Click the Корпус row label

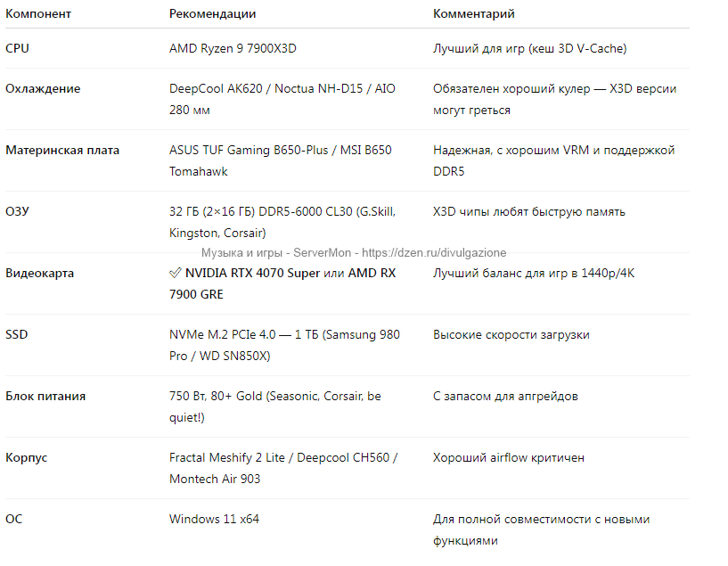[27, 458]
